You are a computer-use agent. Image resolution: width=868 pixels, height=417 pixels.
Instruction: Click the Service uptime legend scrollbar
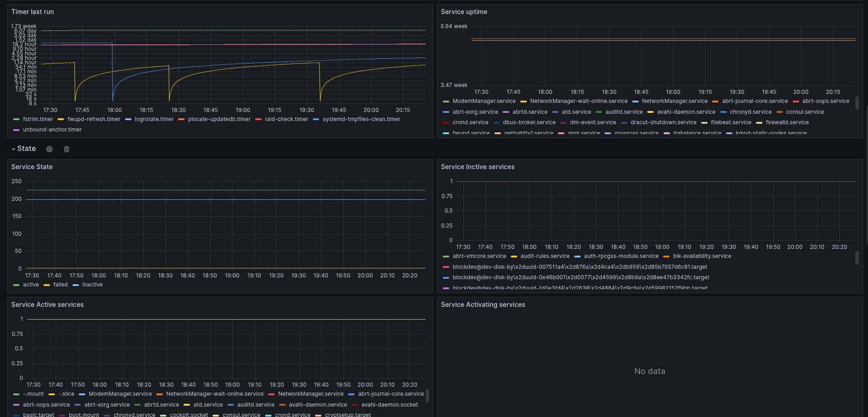tap(857, 102)
